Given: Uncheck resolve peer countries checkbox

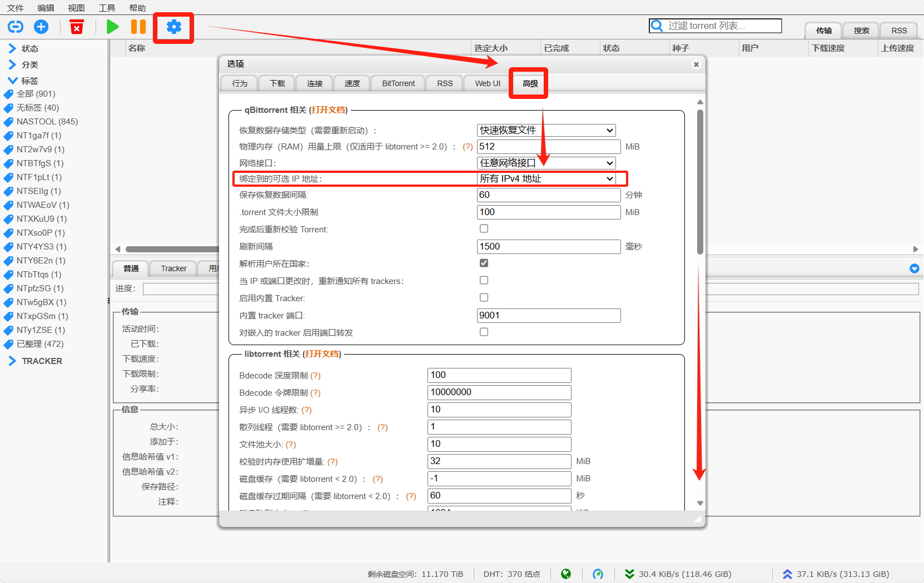Looking at the screenshot, I should point(484,263).
